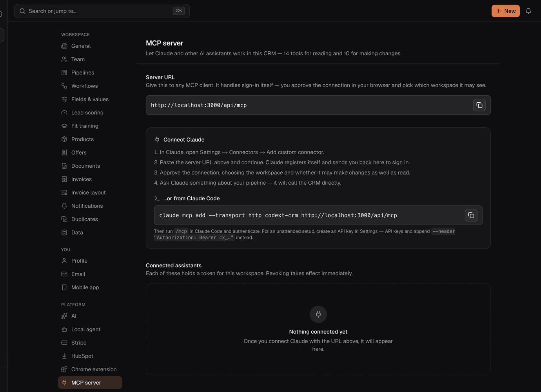Click the Workflows icon in sidebar
This screenshot has width=541, height=392.
pyautogui.click(x=64, y=86)
